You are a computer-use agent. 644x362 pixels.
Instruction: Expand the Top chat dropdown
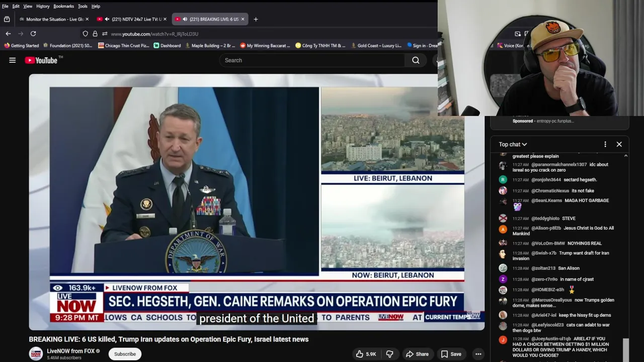[513, 144]
